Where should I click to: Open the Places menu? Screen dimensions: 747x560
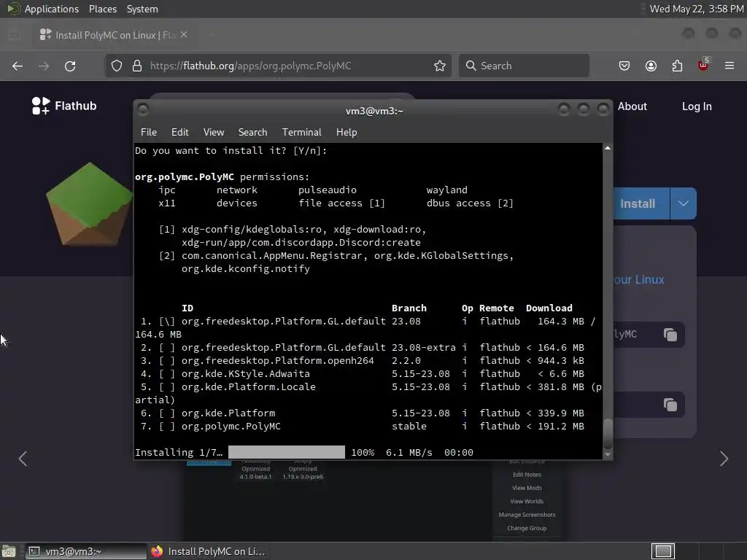(103, 9)
